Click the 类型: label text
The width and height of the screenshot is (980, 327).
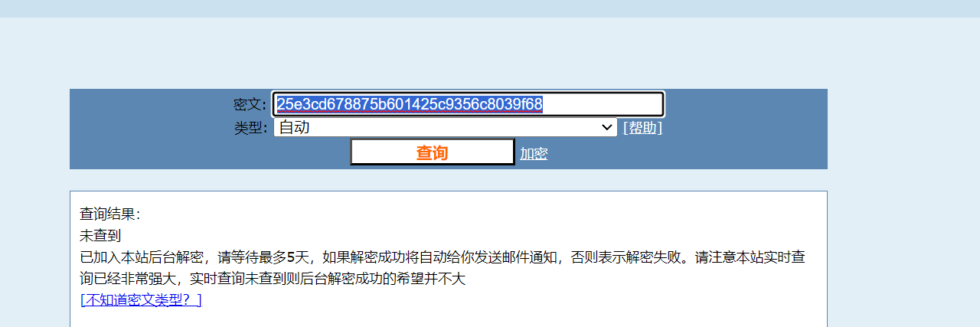250,128
